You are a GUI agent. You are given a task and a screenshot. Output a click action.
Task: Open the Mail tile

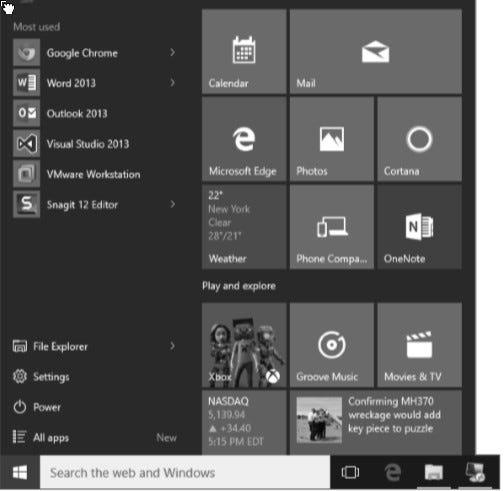point(376,51)
